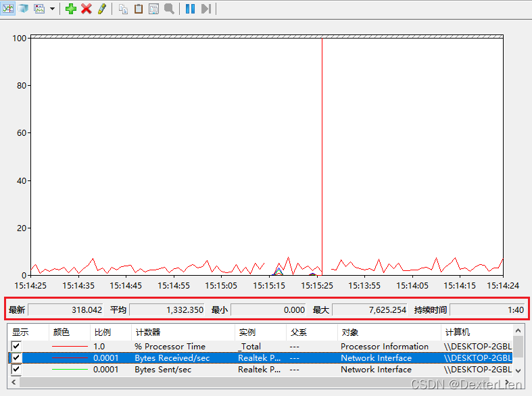This screenshot has height=396, width=532.
Task: Click 最新 value field 318.042
Action: (65, 310)
